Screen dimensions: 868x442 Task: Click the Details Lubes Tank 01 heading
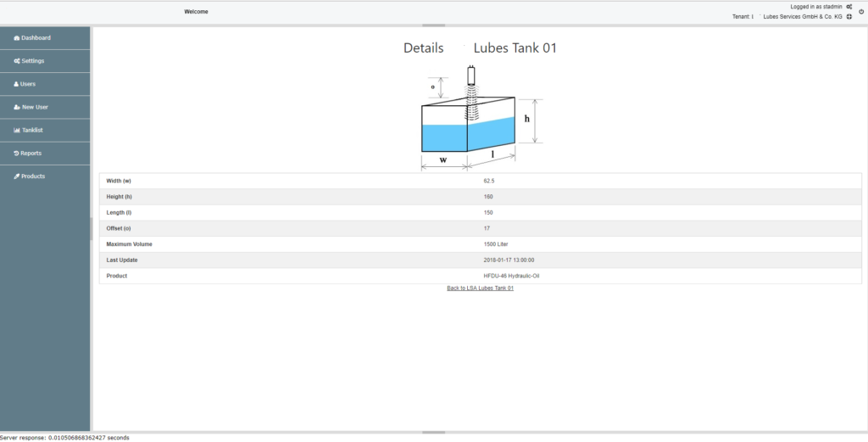coord(480,48)
